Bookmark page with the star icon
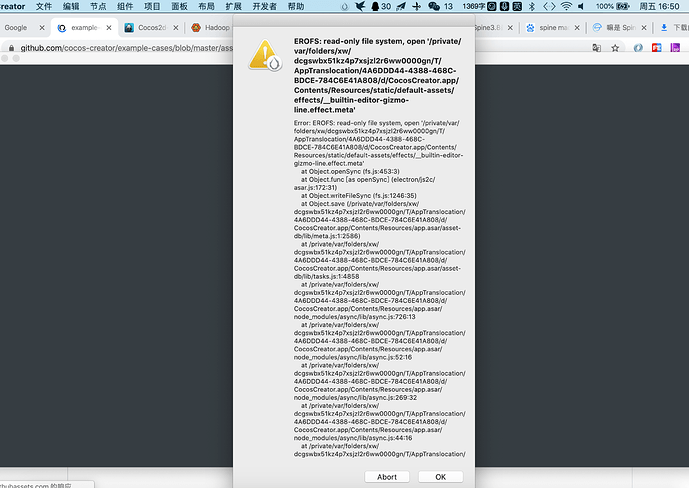The width and height of the screenshot is (689, 488). pos(615,48)
